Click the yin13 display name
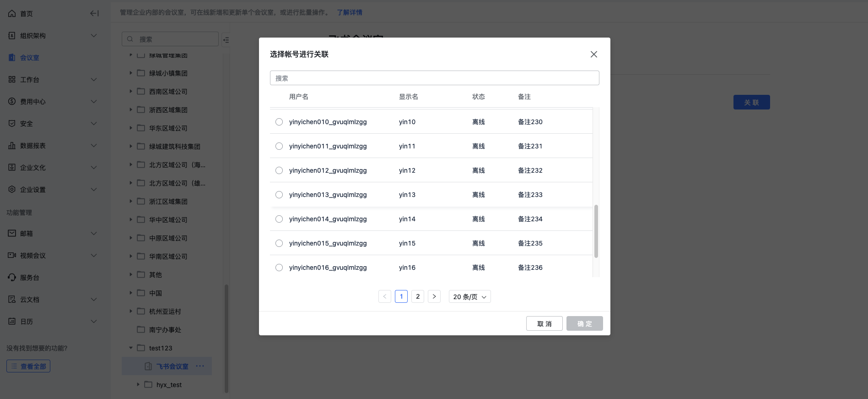 (407, 195)
